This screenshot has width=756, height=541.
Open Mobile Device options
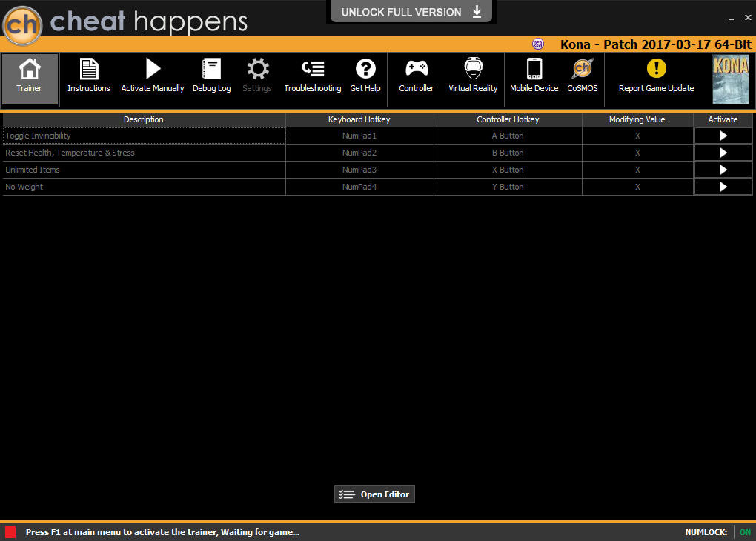pos(534,76)
